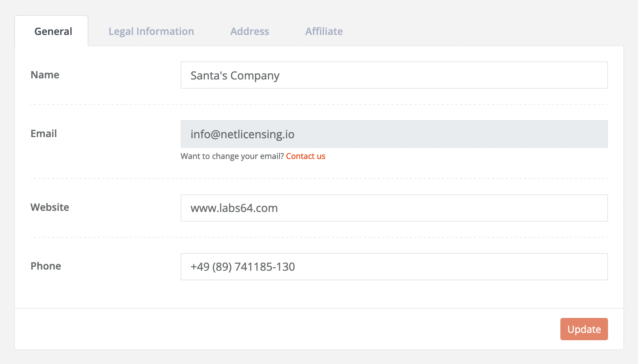Select the Affiliate tab

[x=324, y=31]
